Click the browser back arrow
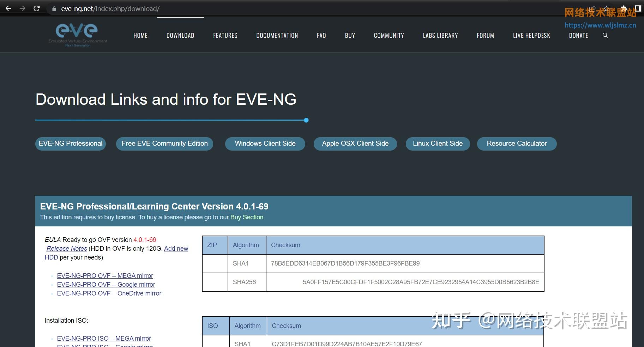644x347 pixels. pos(8,8)
